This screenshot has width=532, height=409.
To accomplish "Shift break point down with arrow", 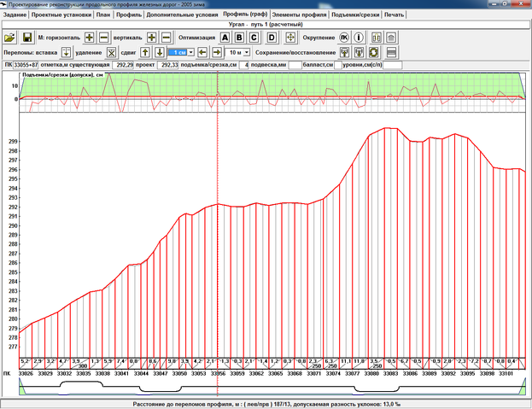I will tap(160, 52).
